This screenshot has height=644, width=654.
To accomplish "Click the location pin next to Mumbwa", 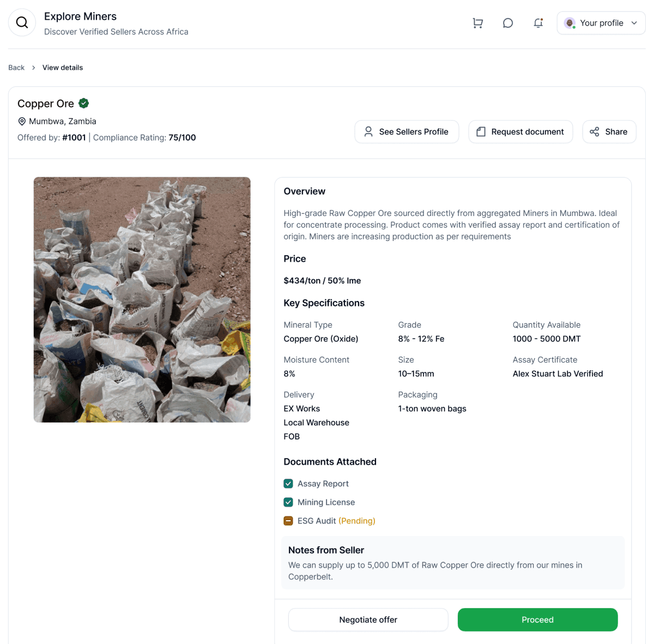I will coord(22,122).
